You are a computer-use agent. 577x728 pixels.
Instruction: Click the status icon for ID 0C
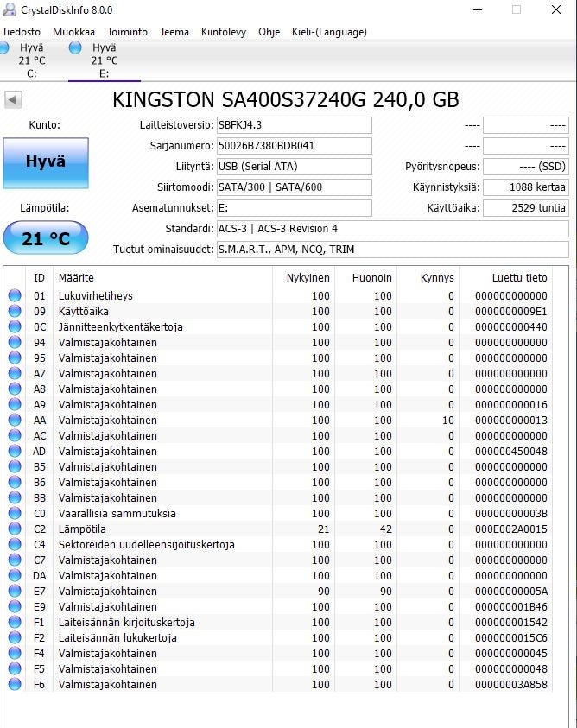click(15, 326)
